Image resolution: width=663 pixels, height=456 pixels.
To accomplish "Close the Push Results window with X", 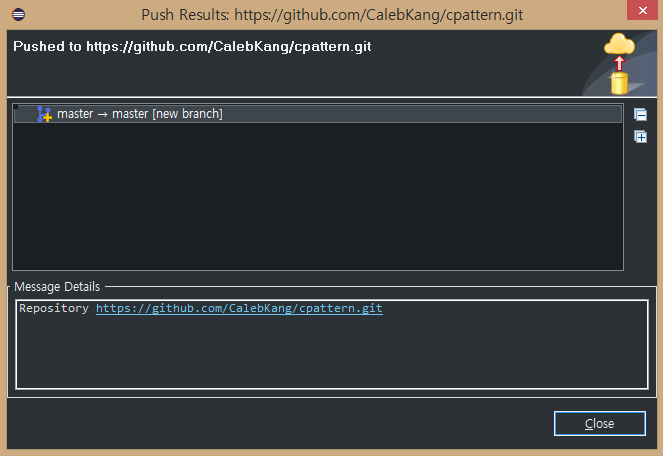I will click(642, 10).
